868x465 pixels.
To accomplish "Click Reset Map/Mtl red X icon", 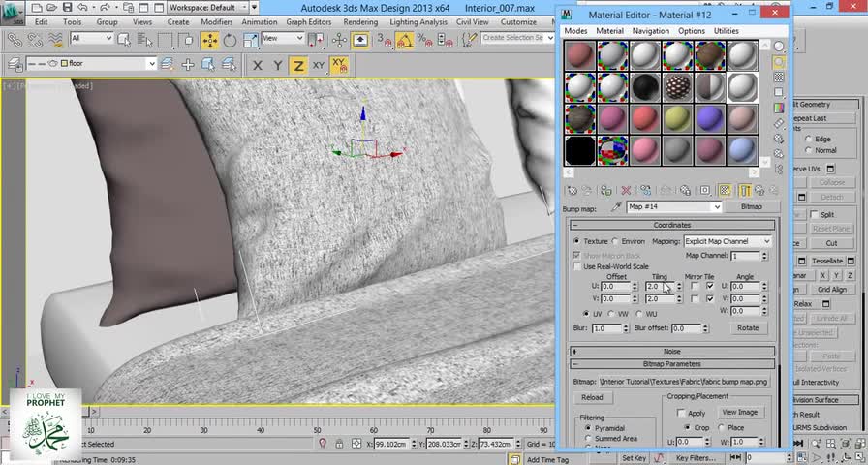I will (x=626, y=191).
